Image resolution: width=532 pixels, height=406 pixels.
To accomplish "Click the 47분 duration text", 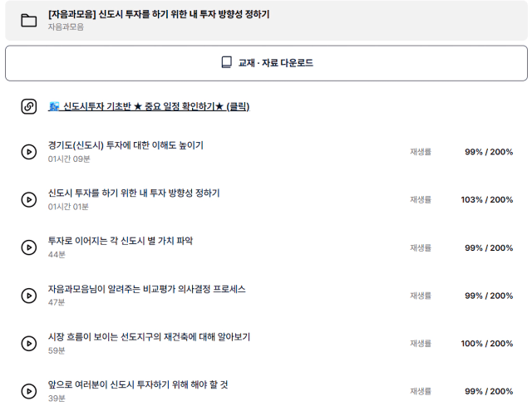I will (x=57, y=302).
